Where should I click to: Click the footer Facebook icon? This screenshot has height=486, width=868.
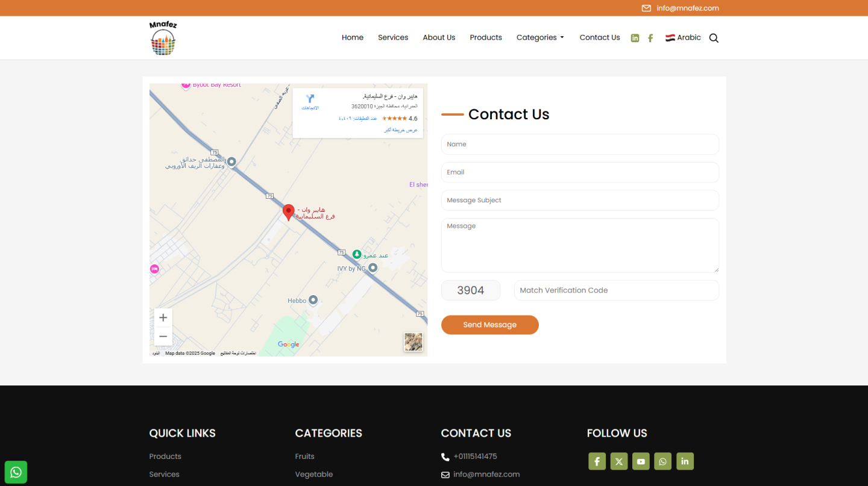click(597, 461)
